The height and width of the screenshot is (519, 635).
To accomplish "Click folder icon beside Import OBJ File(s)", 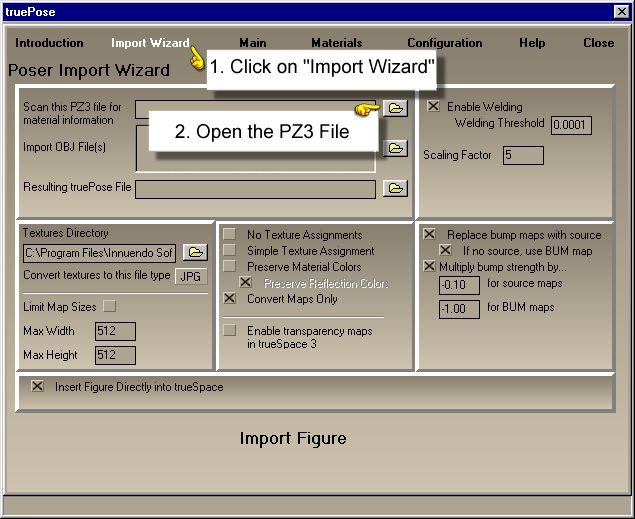I will (x=395, y=148).
